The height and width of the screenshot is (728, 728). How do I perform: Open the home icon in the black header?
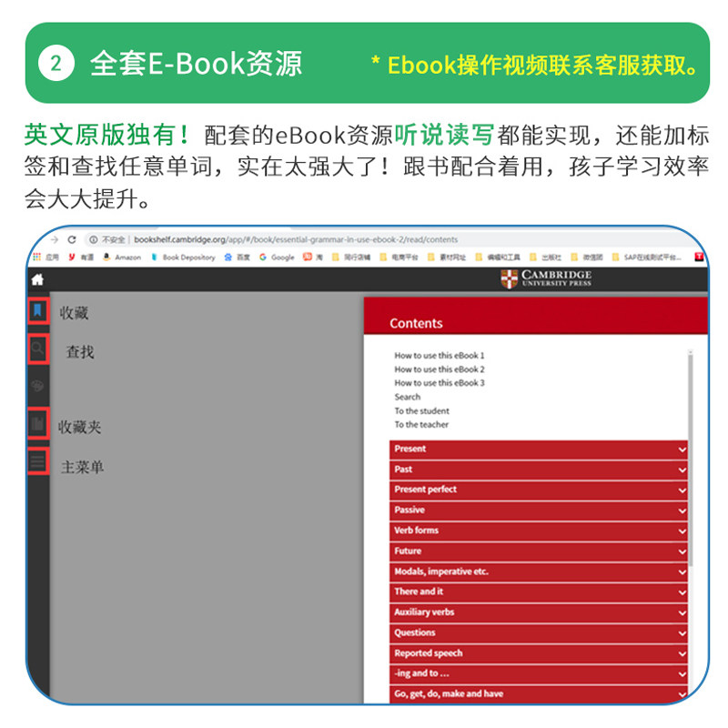click(37, 279)
